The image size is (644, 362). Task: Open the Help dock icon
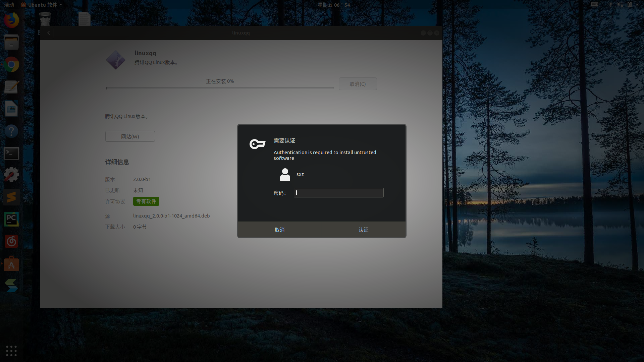coord(11,131)
